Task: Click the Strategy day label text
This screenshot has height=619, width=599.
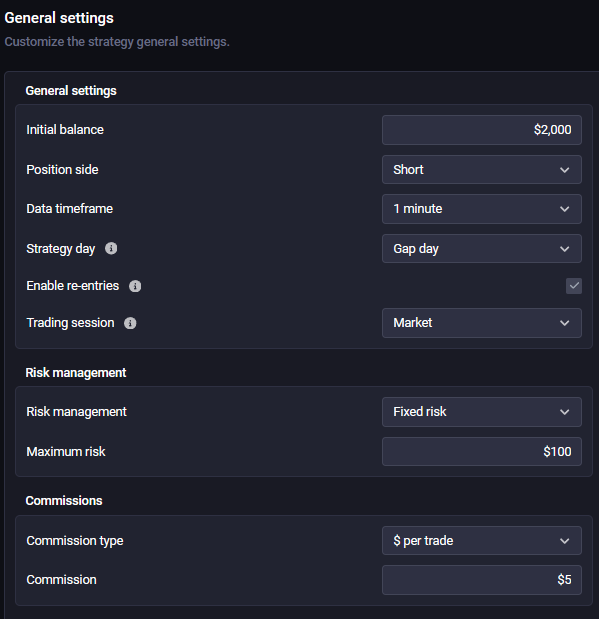Action: tap(60, 249)
